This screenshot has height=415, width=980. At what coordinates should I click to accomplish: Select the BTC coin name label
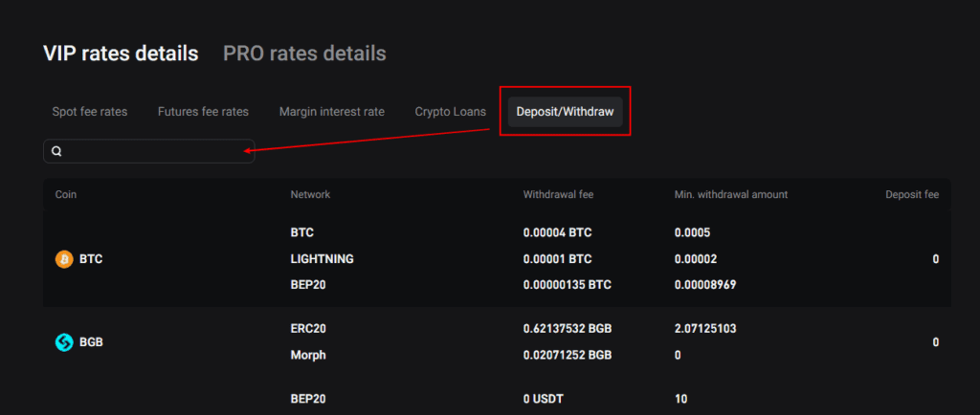[x=91, y=258]
